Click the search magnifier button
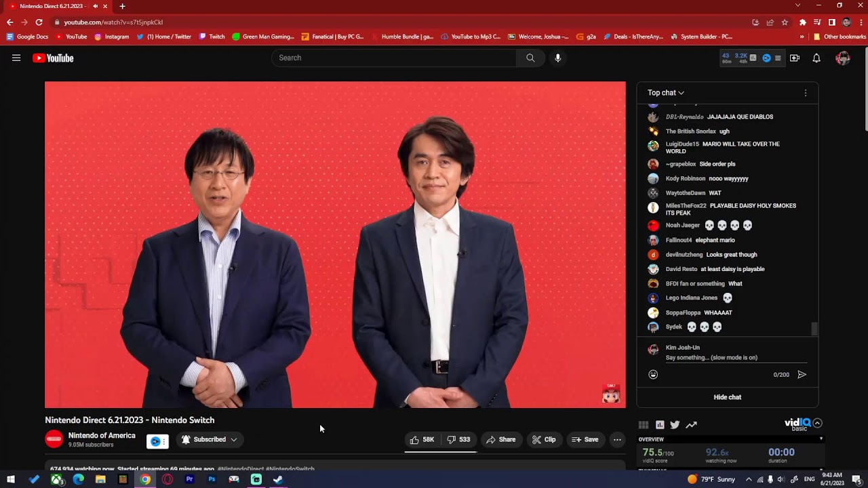Image resolution: width=868 pixels, height=488 pixels. [x=530, y=58]
